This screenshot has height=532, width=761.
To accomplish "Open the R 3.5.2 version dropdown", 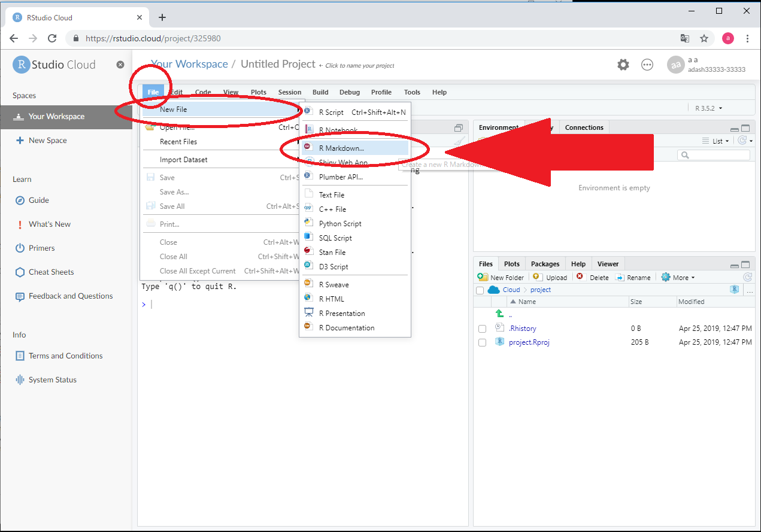I will pos(708,108).
